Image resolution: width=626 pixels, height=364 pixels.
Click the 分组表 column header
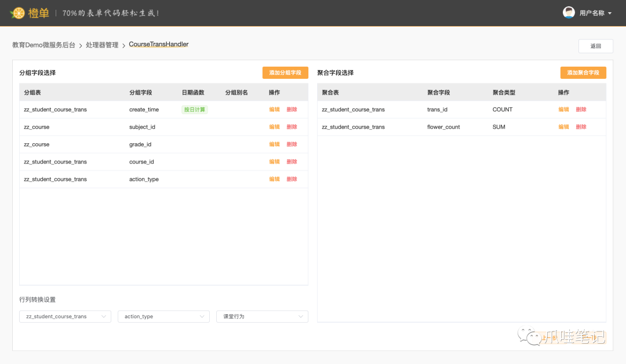click(32, 93)
